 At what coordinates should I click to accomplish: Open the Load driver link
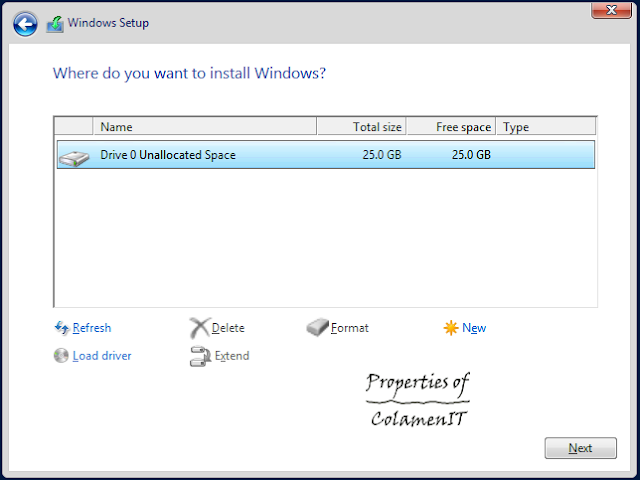pos(102,356)
